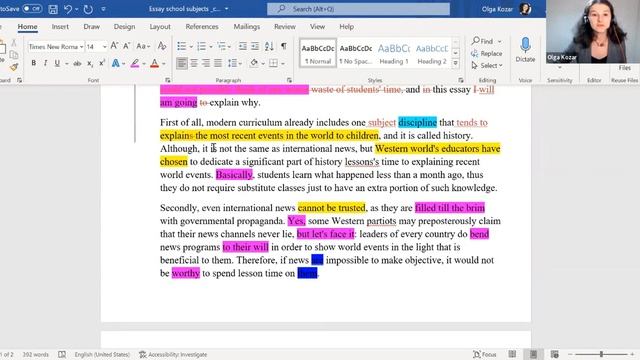Adjust the zoom slider in status bar

point(601,354)
